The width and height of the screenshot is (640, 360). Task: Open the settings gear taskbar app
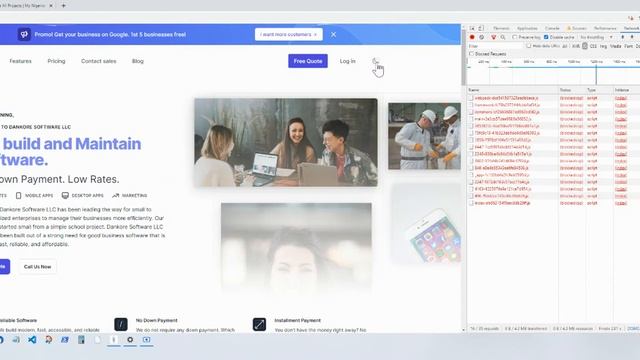coord(130,340)
